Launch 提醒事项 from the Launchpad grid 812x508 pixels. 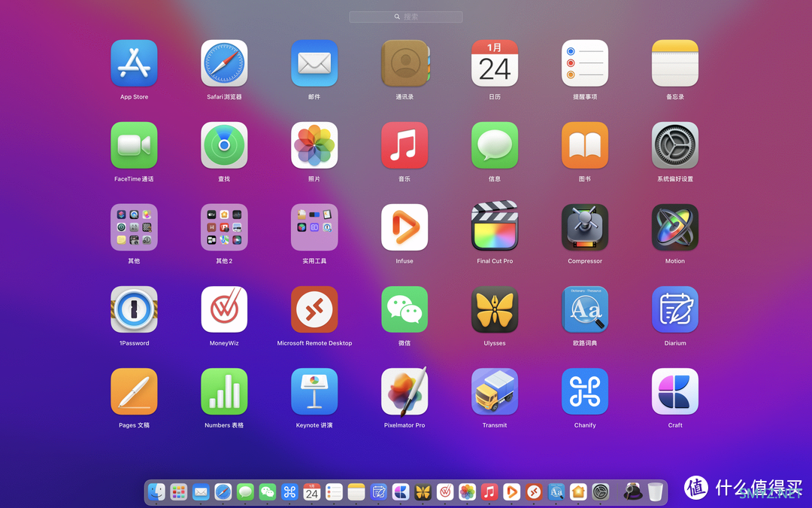coord(585,63)
